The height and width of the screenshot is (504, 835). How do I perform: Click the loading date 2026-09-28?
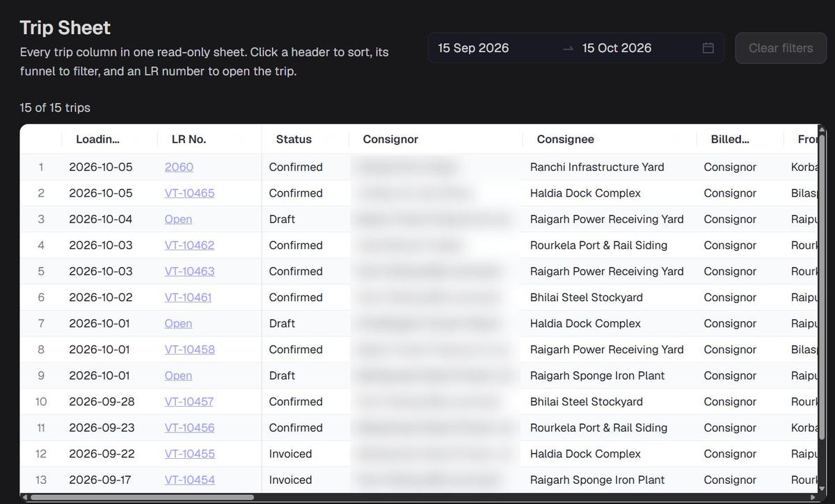102,402
